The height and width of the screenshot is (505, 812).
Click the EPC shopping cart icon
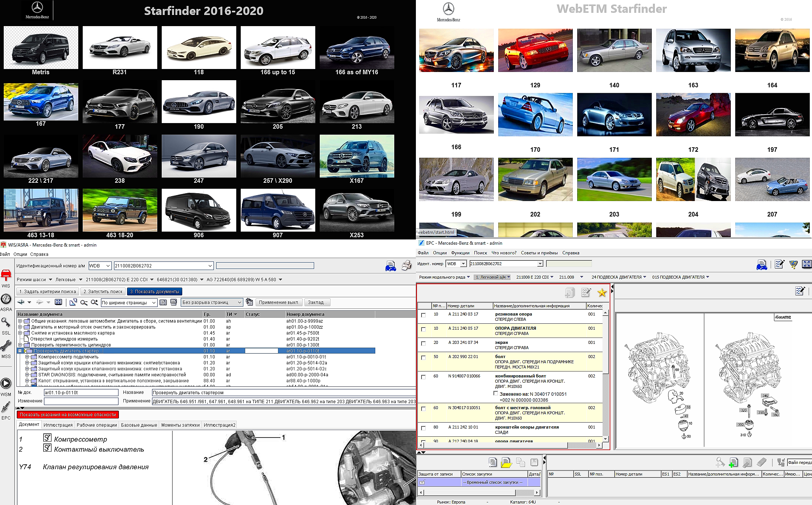[x=793, y=264]
